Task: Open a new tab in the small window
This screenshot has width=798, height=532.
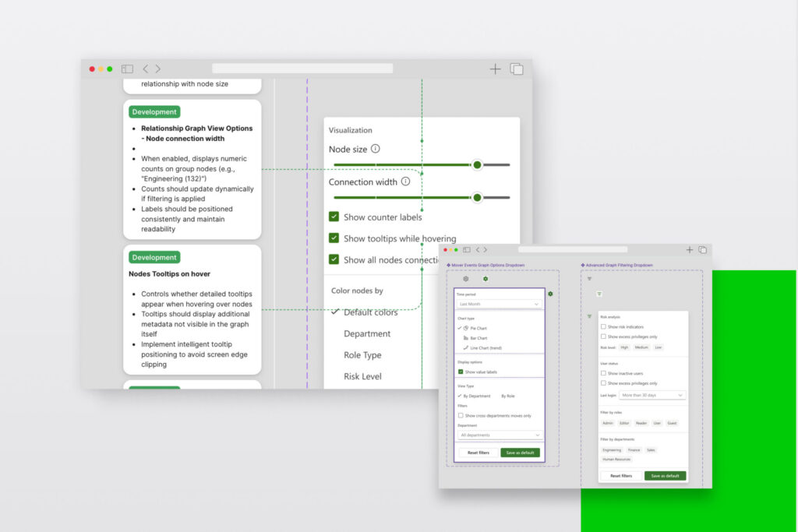Action: pos(690,250)
